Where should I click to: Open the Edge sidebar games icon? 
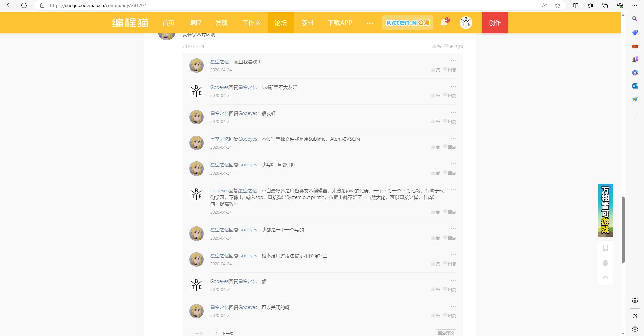click(635, 59)
